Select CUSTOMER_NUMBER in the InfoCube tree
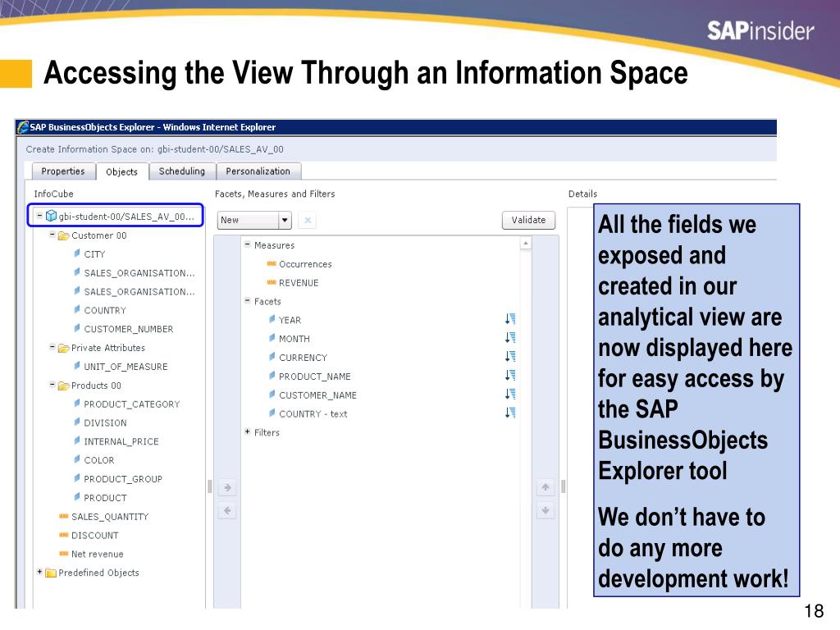 point(129,329)
